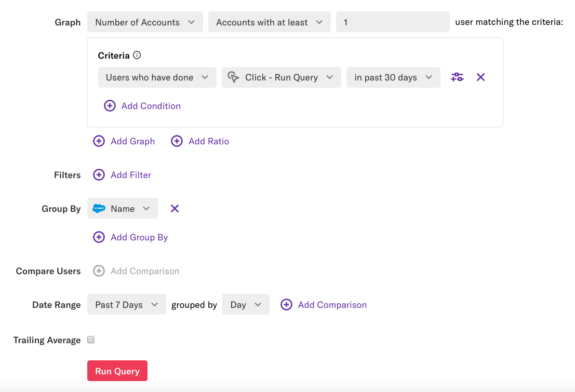Click the Add Ratio link

(x=209, y=141)
